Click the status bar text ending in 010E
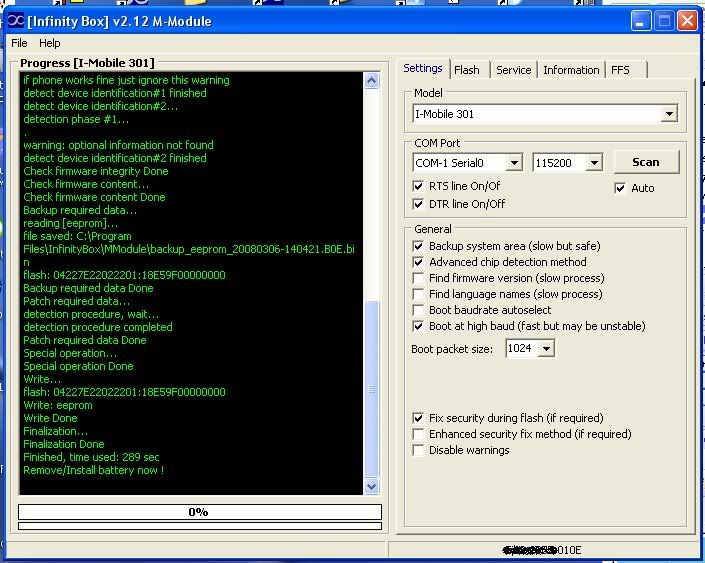 [x=541, y=550]
